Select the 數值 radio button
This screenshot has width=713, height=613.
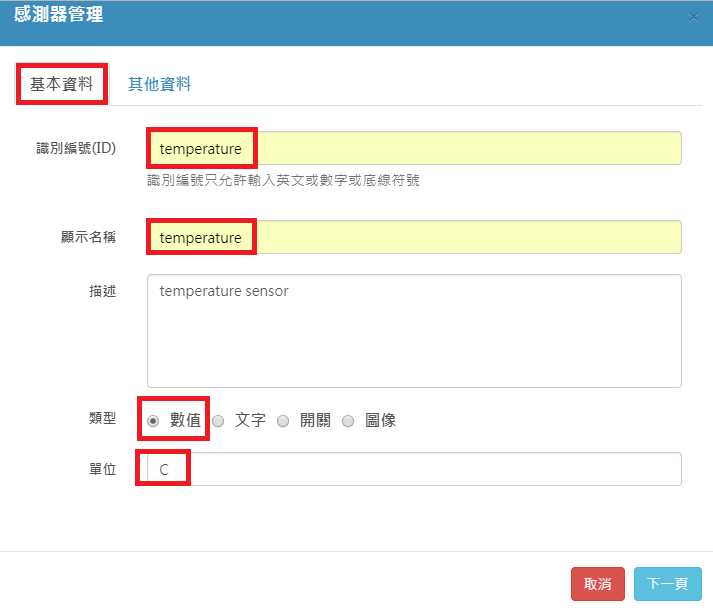click(x=153, y=421)
